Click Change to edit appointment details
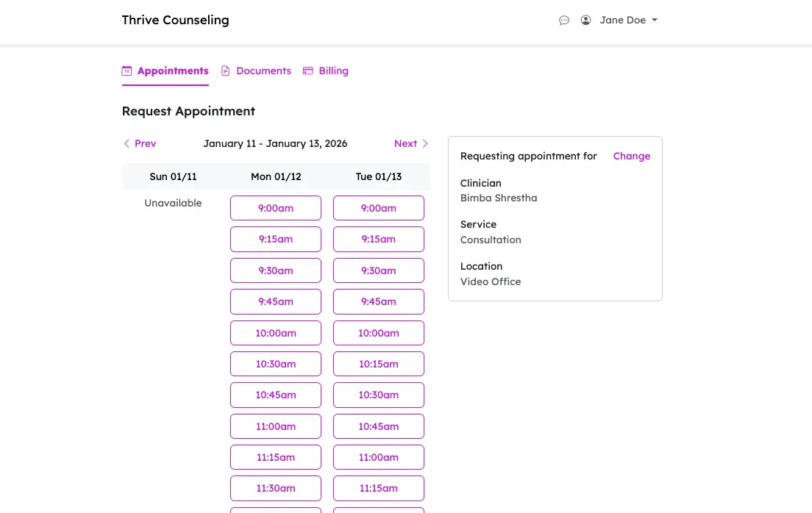This screenshot has width=812, height=513. coord(631,156)
